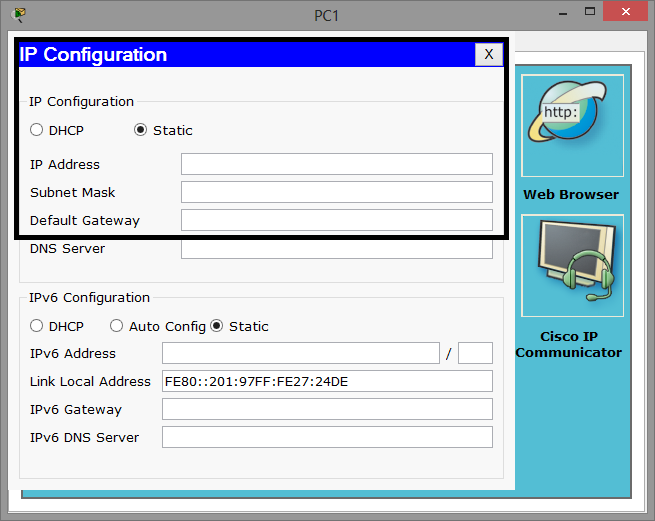
Task: Select the IPv6 DHCP radio button
Action: point(36,326)
